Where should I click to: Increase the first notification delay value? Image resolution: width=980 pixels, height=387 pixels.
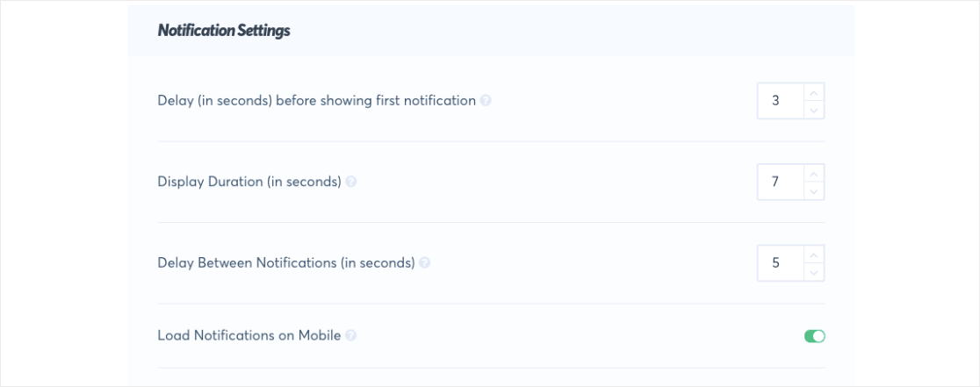[x=814, y=92]
